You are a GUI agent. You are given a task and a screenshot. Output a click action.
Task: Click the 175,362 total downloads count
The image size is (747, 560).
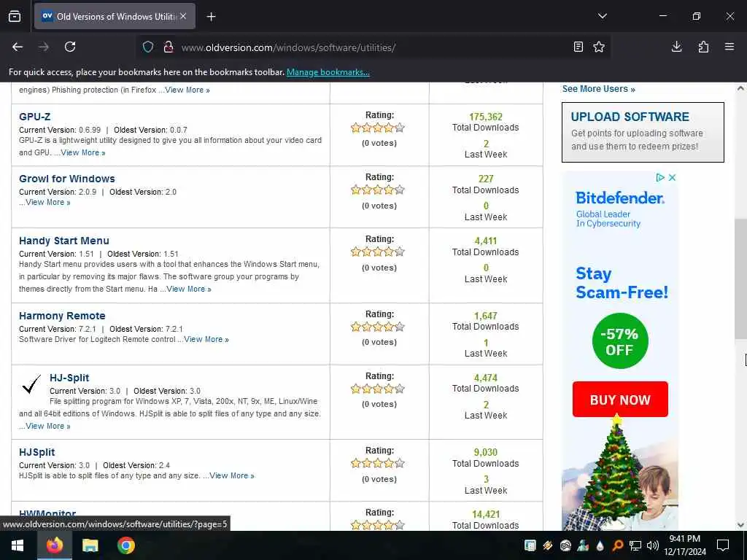pyautogui.click(x=485, y=117)
